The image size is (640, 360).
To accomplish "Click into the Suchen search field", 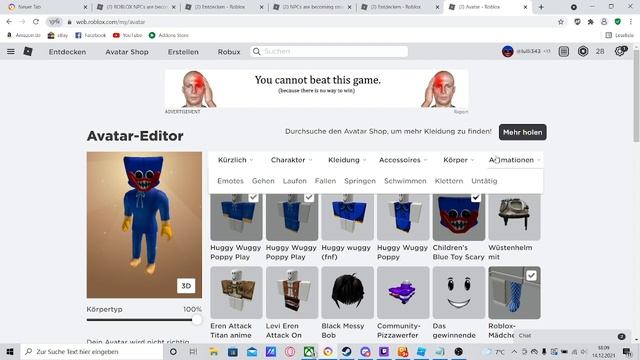I will pos(329,51).
